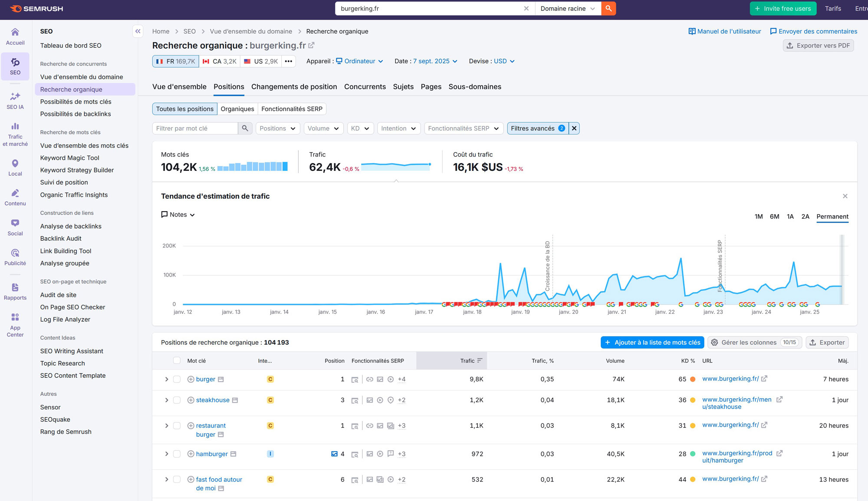Viewport: 868px width, 501px height.
Task: Select the 6M chart time range
Action: (x=774, y=216)
